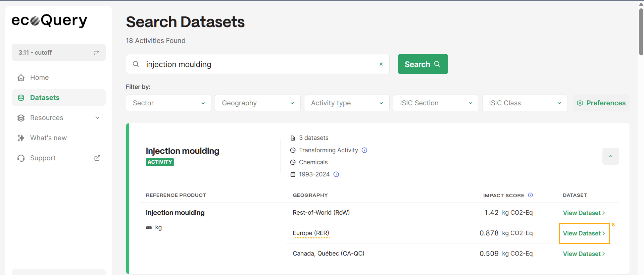This screenshot has width=644, height=275.
Task: Open Support via external link icon
Action: click(97, 158)
